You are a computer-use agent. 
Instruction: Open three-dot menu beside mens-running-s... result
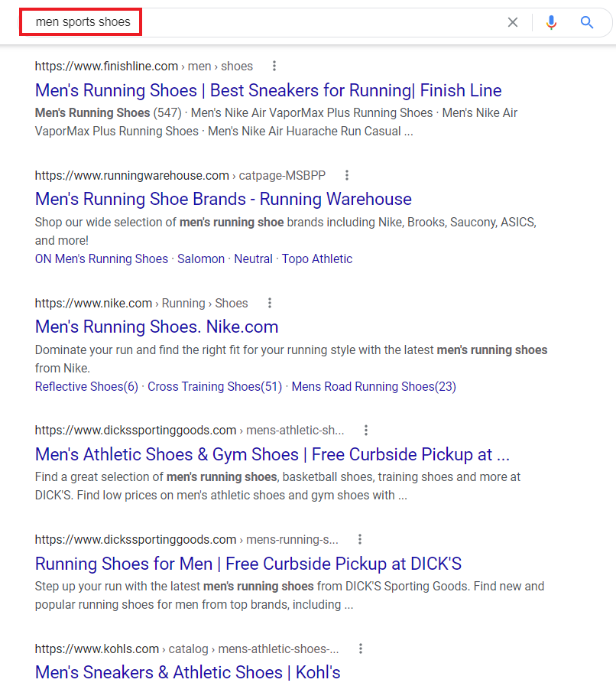pyautogui.click(x=360, y=539)
